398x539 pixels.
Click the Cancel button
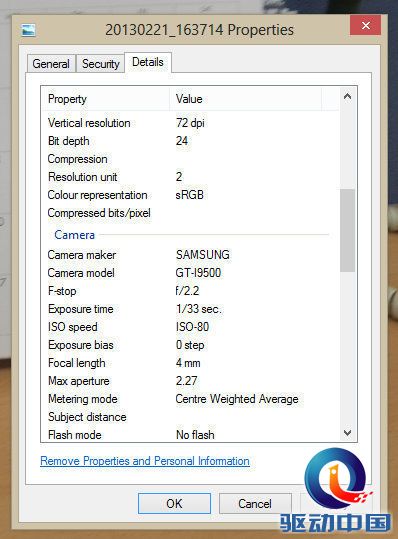click(255, 504)
